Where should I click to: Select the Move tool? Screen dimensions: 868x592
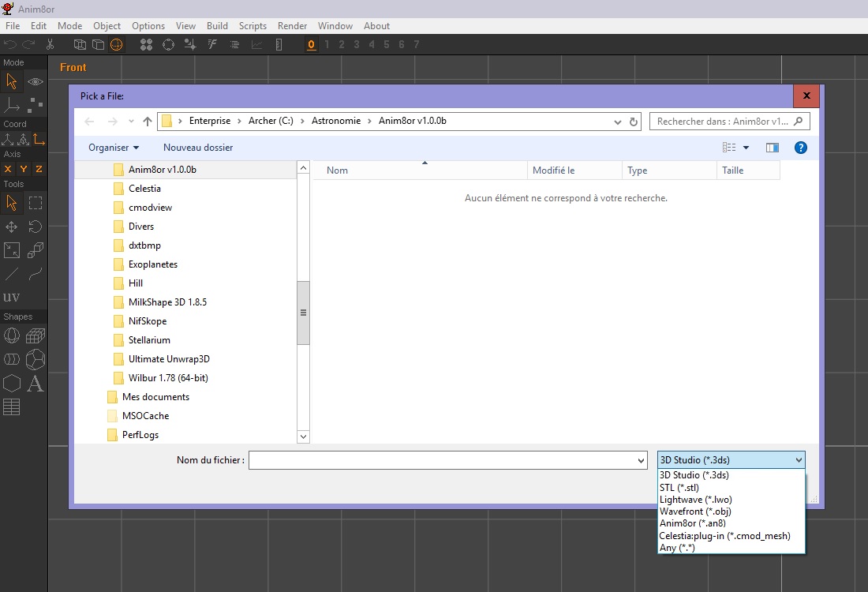tap(12, 227)
